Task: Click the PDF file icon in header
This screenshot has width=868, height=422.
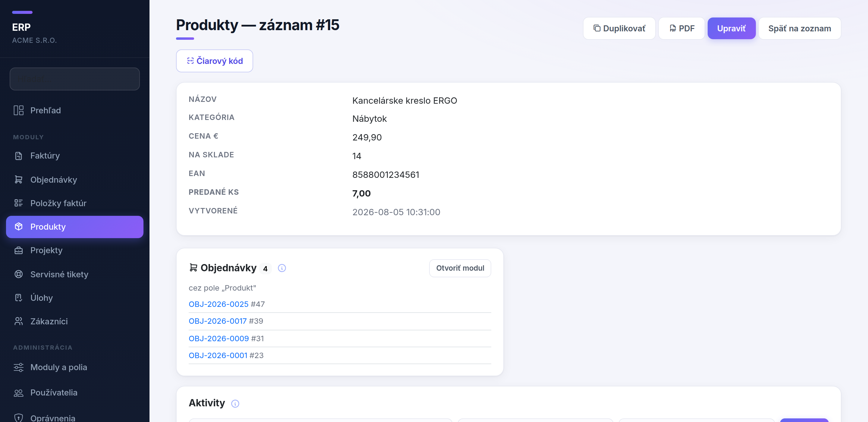Action: pyautogui.click(x=673, y=28)
